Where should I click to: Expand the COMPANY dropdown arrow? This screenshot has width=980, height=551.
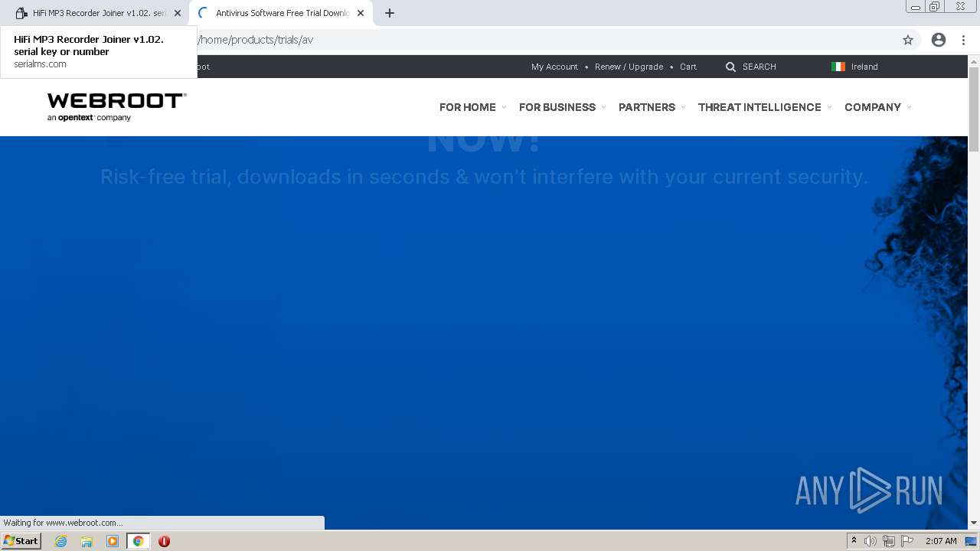point(909,107)
